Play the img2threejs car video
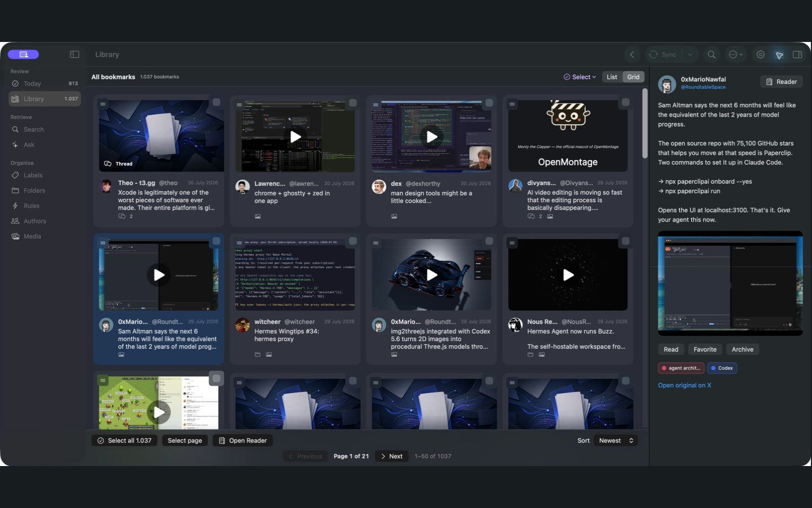Screen dimensions: 812x508 pyautogui.click(x=431, y=274)
